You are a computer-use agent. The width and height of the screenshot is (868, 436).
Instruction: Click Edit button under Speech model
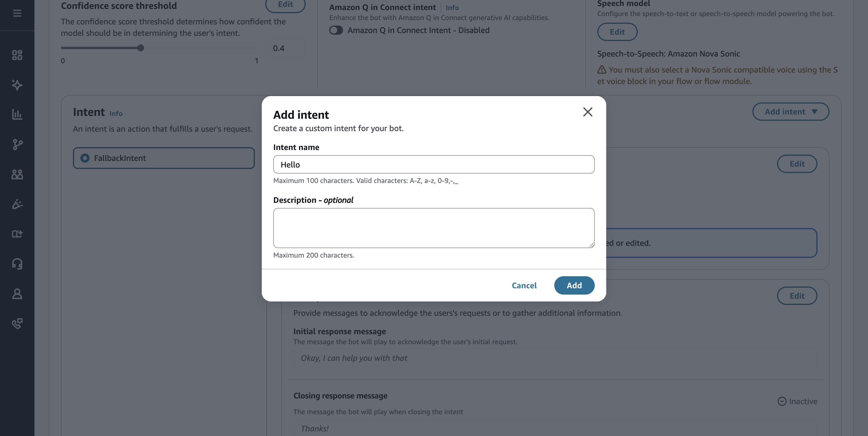pyautogui.click(x=617, y=32)
